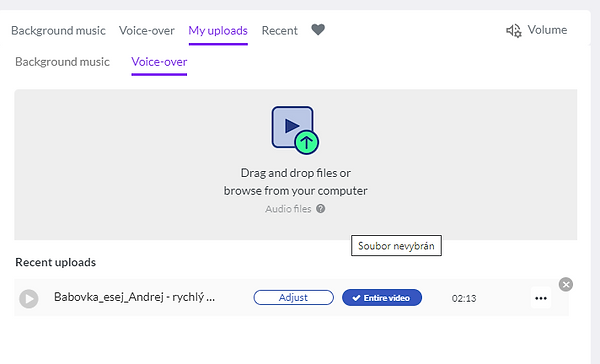Screen dimensions: 600x364
Task: Switch to the Recent tab
Action: coord(279,31)
